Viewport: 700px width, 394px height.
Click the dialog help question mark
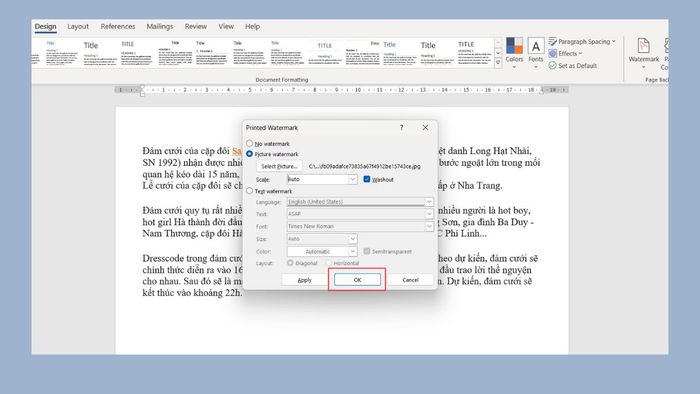(401, 128)
